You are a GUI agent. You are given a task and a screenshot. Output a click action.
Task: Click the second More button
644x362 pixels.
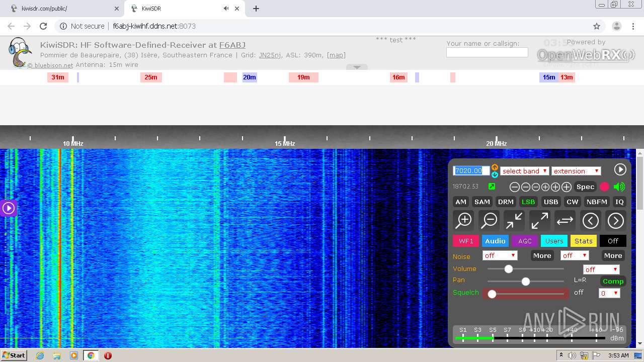point(613,255)
